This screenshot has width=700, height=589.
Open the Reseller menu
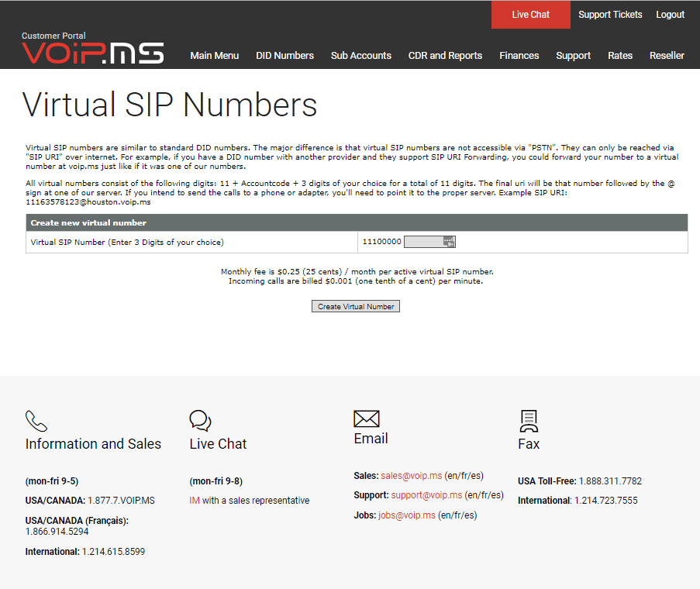[667, 55]
